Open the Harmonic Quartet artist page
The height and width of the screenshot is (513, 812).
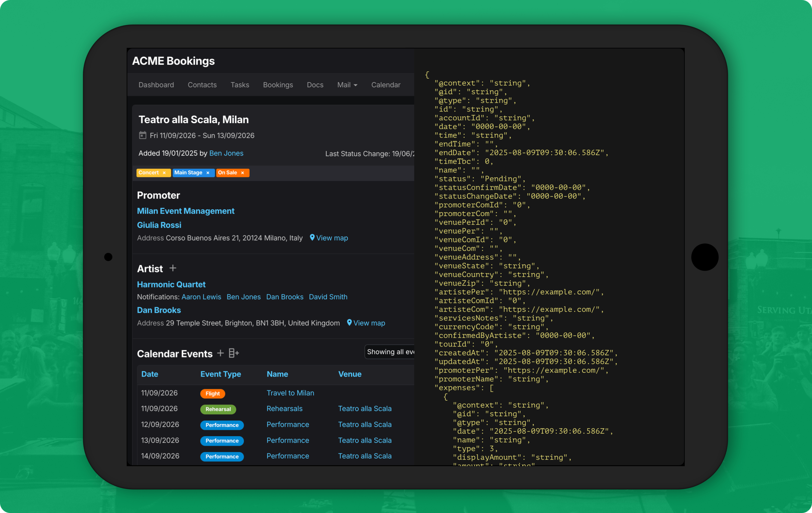click(171, 284)
